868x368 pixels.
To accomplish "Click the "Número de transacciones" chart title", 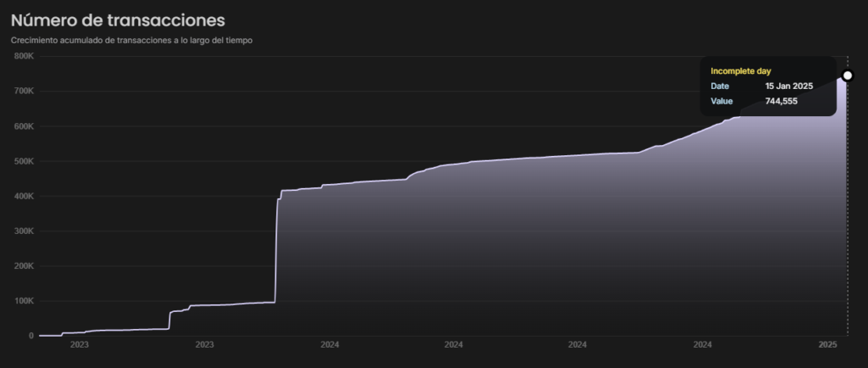I will [x=118, y=20].
